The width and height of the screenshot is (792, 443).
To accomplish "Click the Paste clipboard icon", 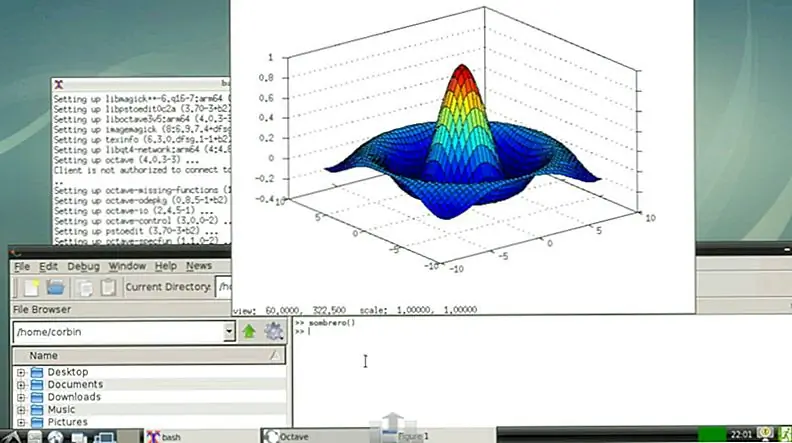I will (x=108, y=288).
